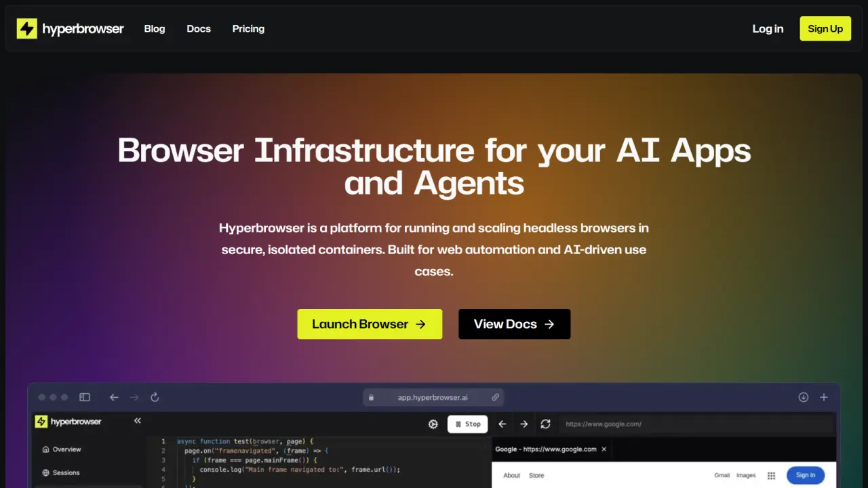
Task: Click the copy link icon in address bar
Action: [x=496, y=397]
